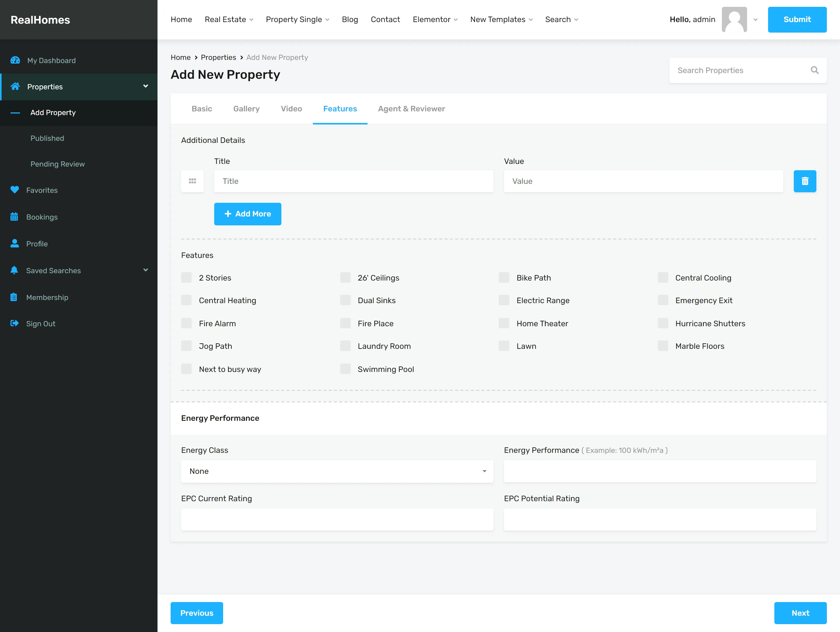Check the Marble Floors option

pos(663,345)
